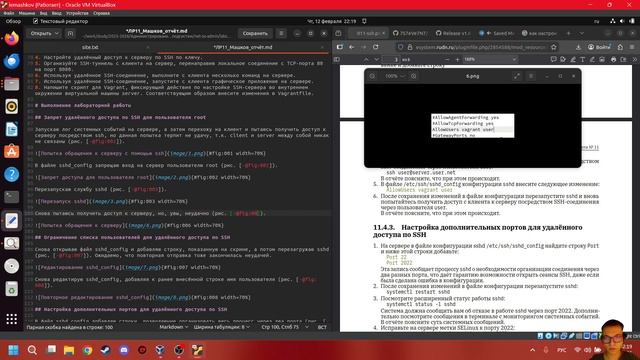Launch Rhythmbox from the dock
This screenshot has width=640, height=360.
pyautogui.click(x=11, y=107)
